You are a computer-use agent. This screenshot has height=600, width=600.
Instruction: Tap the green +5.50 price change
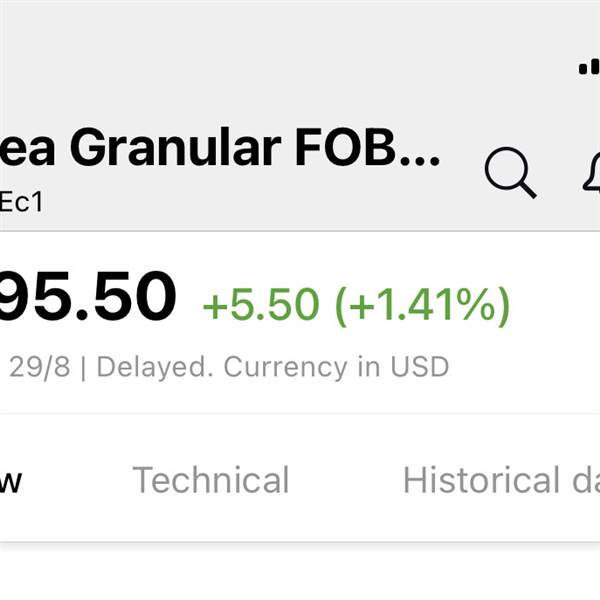261,304
